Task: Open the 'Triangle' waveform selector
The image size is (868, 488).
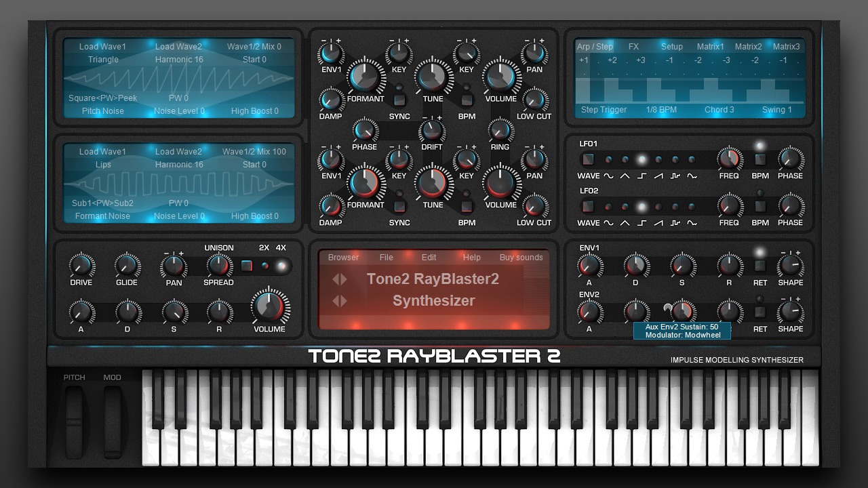Action: 103,60
